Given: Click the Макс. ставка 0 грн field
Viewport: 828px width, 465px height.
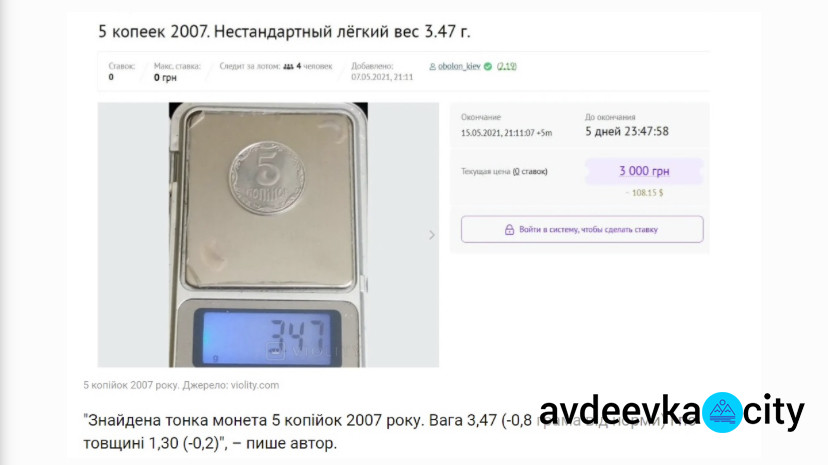Looking at the screenshot, I should 177,72.
